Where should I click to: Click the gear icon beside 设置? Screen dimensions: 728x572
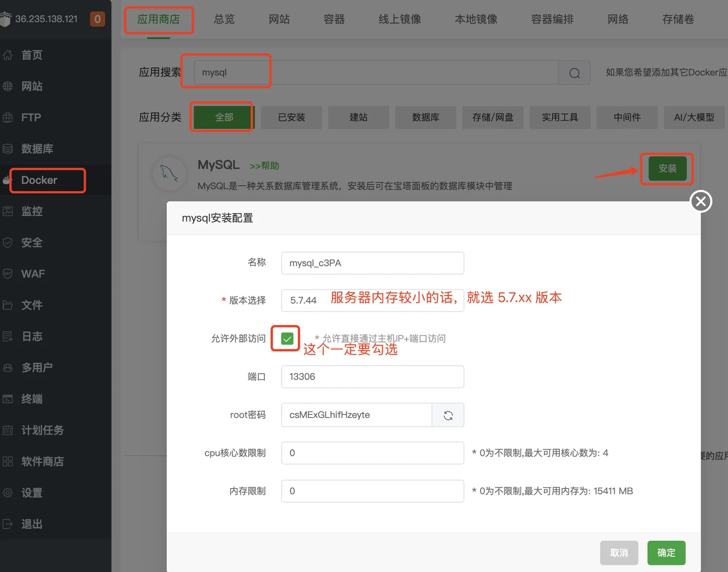coord(8,493)
